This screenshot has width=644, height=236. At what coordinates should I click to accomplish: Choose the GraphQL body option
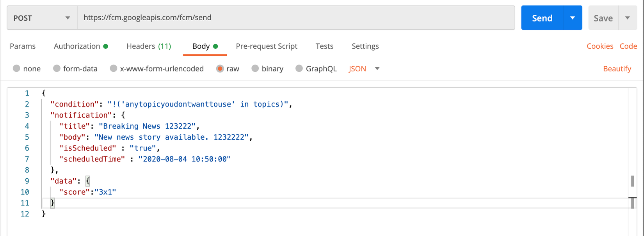tap(299, 69)
